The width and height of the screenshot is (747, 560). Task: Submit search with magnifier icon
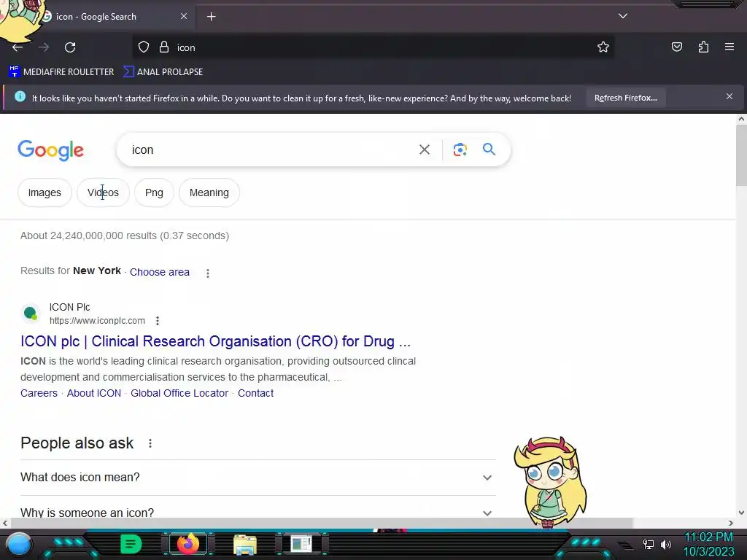[489, 149]
